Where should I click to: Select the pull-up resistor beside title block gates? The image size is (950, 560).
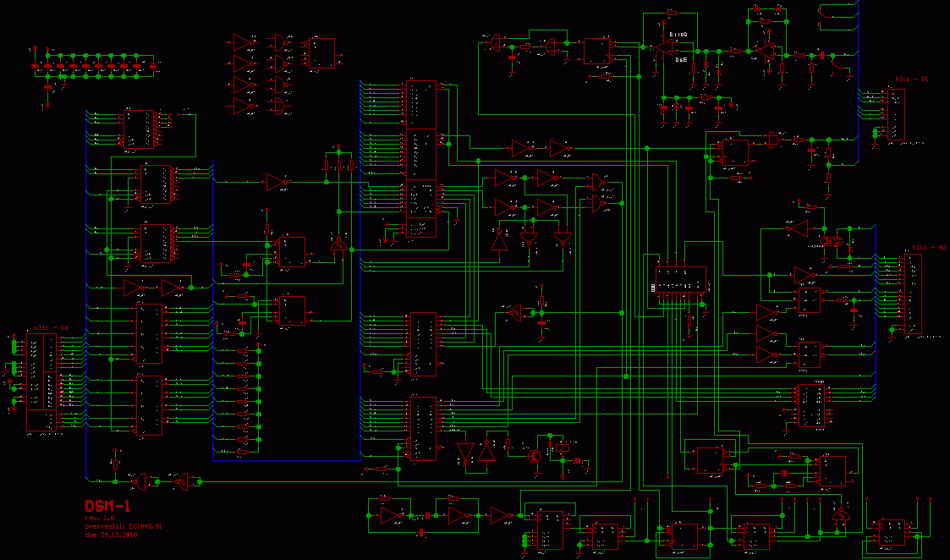point(115,464)
